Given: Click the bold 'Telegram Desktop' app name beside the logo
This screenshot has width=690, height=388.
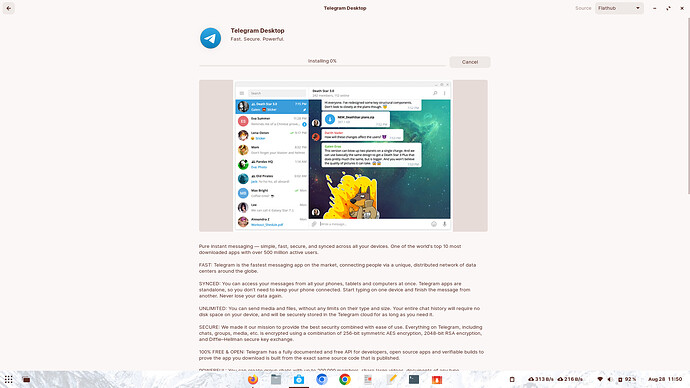Looking at the screenshot, I should coord(257,30).
